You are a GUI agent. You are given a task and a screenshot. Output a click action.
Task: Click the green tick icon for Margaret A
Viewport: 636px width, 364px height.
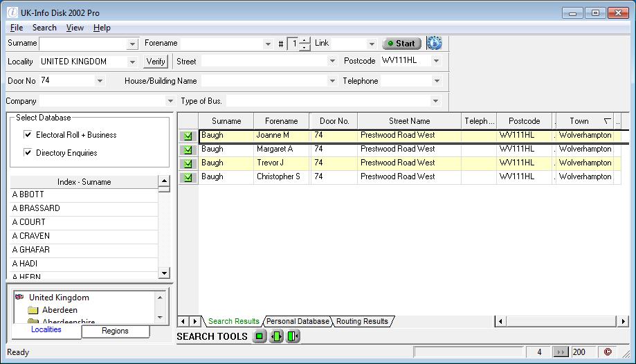click(188, 150)
